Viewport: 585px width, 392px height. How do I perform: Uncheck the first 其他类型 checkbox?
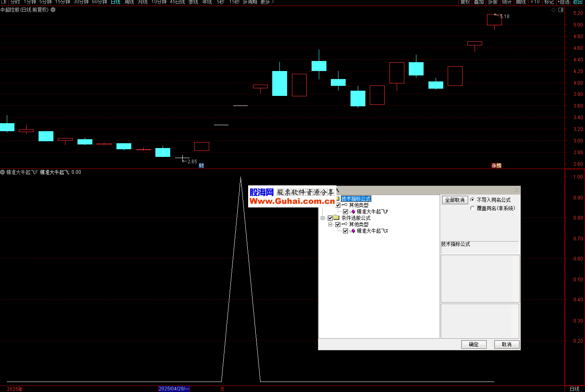pyautogui.click(x=338, y=205)
